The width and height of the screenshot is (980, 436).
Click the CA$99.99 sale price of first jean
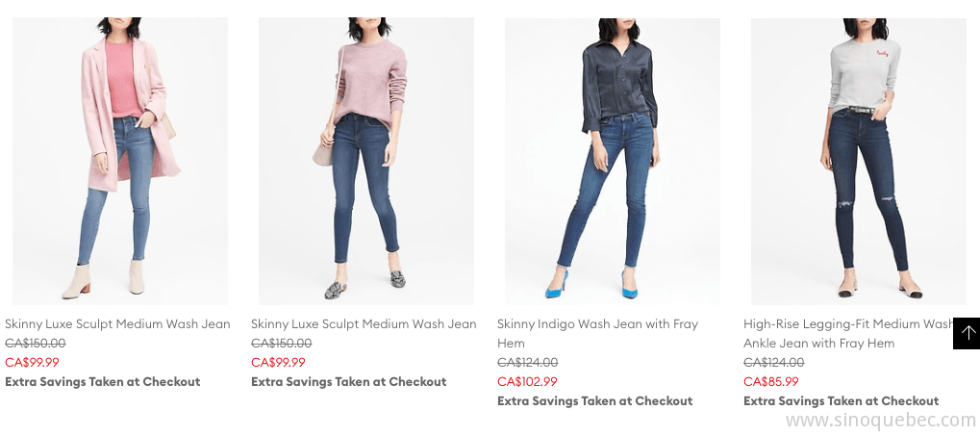click(32, 362)
